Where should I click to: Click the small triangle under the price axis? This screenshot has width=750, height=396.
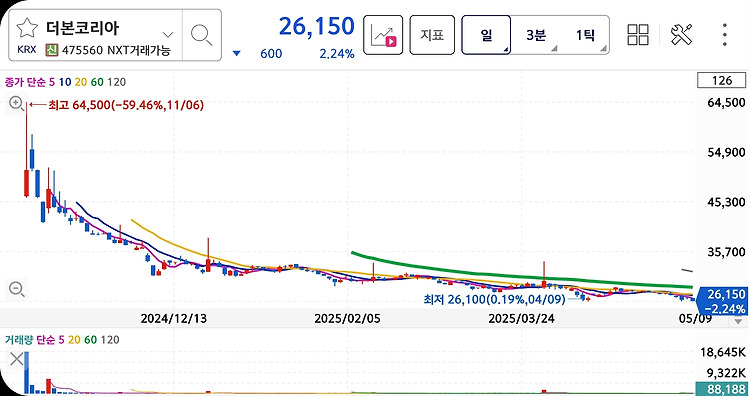738,322
